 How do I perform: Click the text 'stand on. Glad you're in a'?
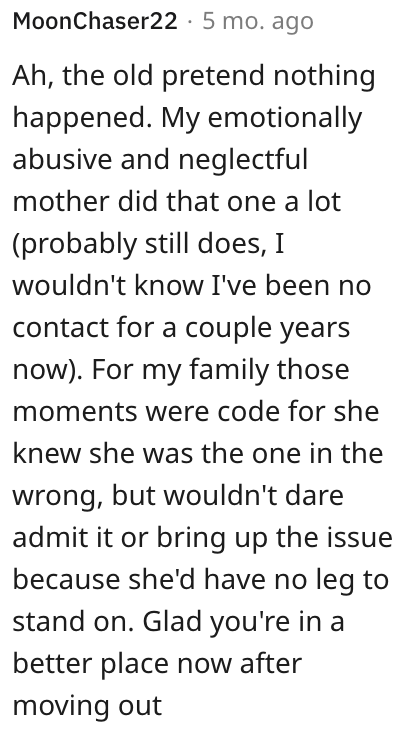[178, 622]
